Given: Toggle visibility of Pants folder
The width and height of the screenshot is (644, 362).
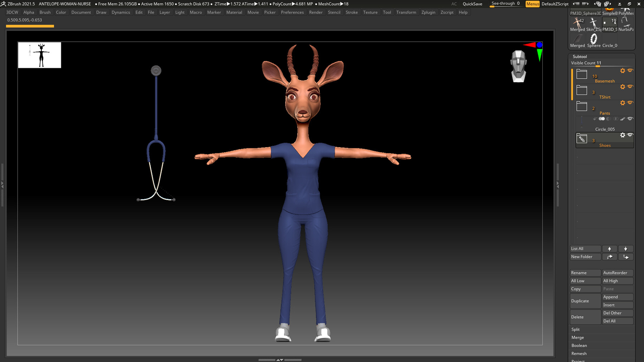Looking at the screenshot, I should (630, 103).
